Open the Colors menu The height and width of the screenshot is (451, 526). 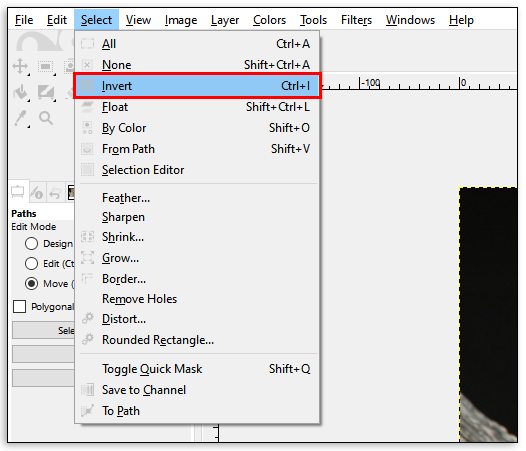pos(269,20)
